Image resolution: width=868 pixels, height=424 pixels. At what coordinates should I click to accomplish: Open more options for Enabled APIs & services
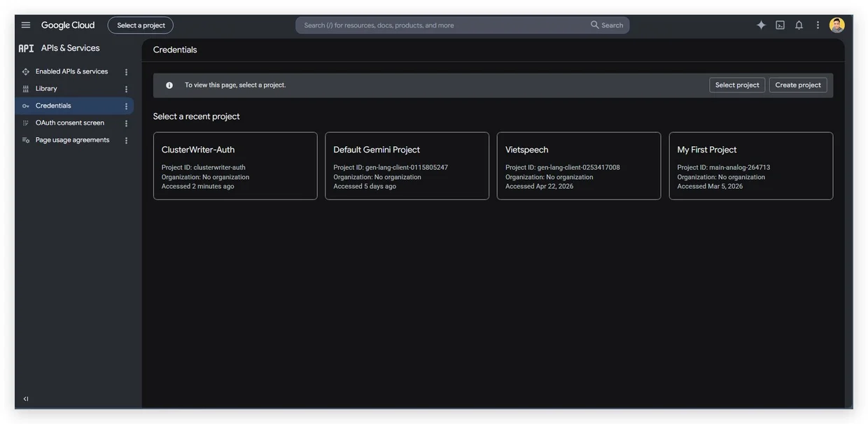126,72
